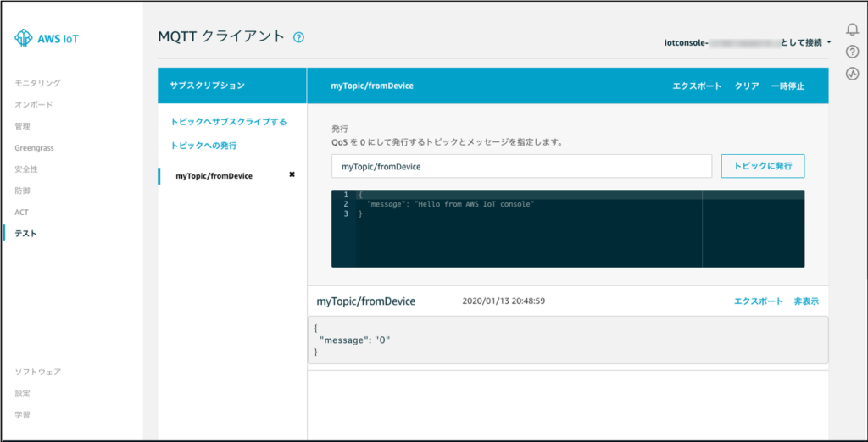This screenshot has height=442, width=868.
Task: Click the question mark help icon in right rail
Action: (x=853, y=52)
